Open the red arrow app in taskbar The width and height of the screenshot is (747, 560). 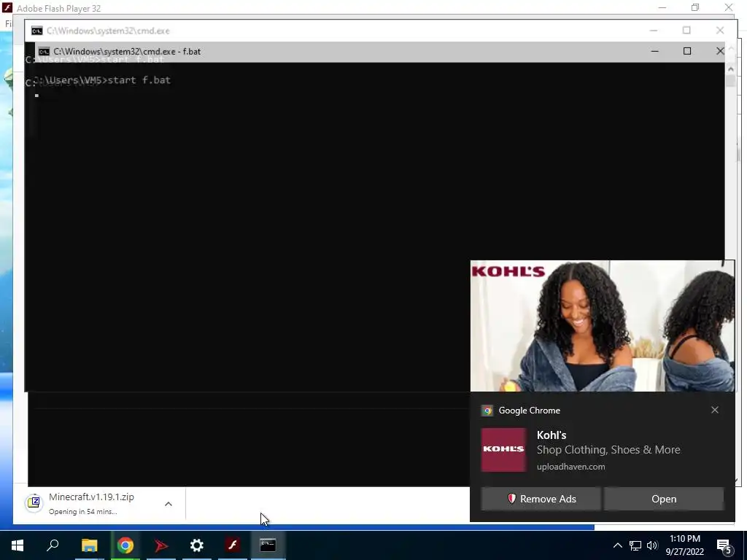[x=161, y=545]
